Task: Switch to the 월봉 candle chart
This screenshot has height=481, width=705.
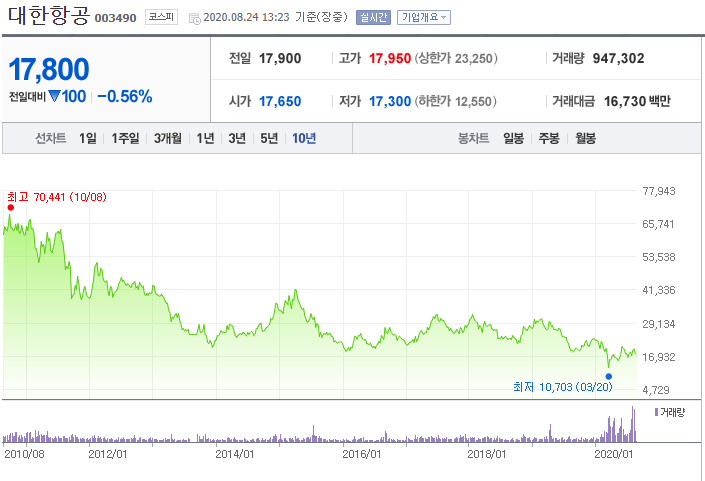Action: point(585,138)
